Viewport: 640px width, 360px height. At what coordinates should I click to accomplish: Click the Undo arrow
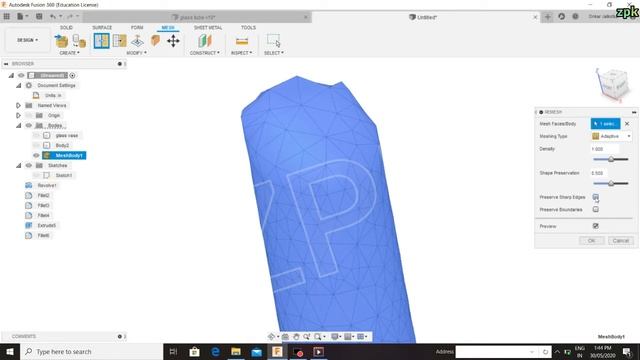[53, 17]
